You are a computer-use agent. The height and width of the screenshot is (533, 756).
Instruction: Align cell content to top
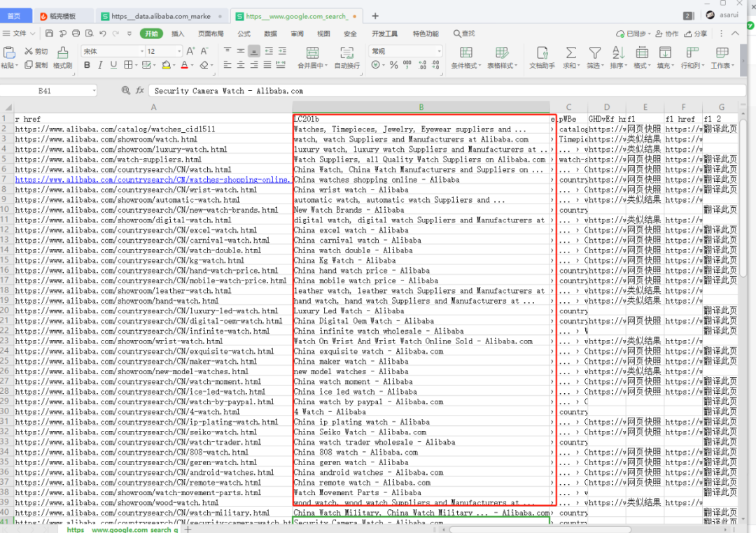(x=227, y=51)
